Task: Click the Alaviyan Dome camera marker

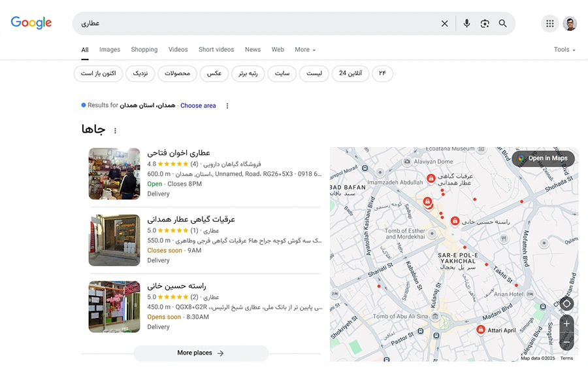Action: point(407,162)
